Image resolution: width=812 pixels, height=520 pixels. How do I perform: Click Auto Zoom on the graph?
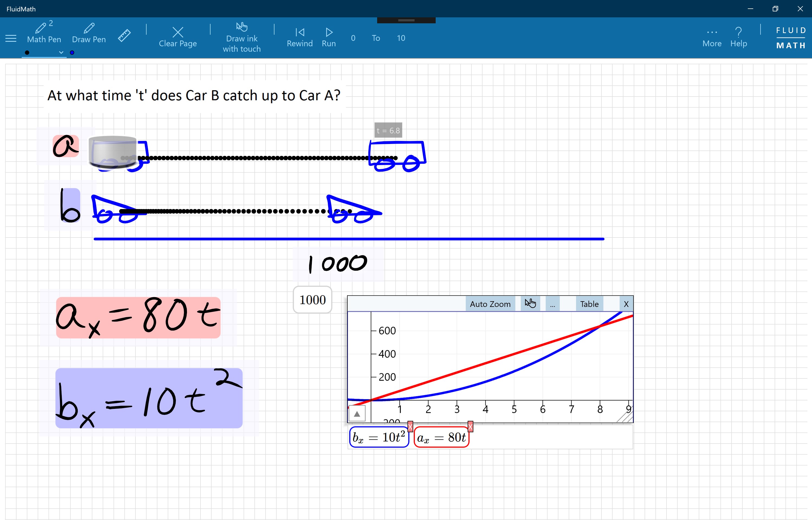(490, 304)
